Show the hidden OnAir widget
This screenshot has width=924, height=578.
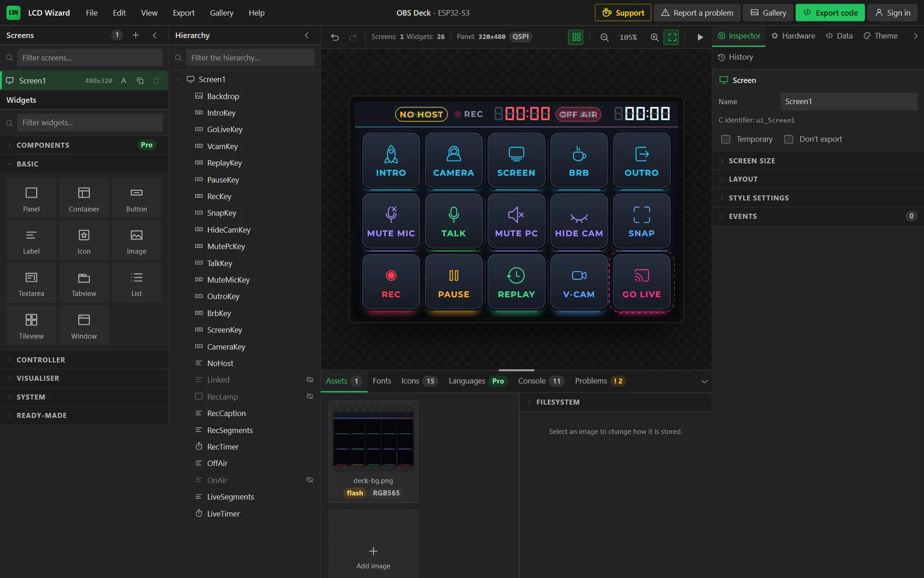(x=310, y=480)
